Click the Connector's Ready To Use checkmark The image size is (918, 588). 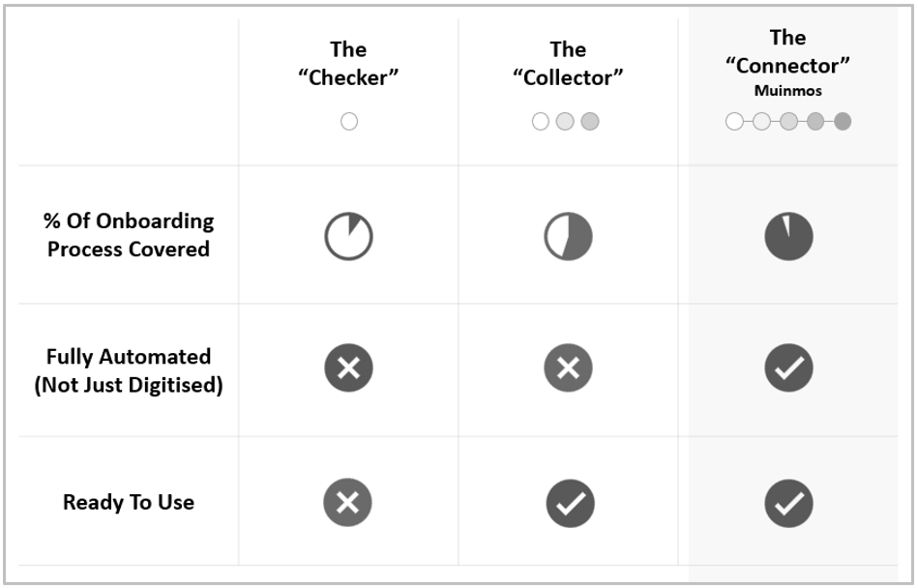788,503
